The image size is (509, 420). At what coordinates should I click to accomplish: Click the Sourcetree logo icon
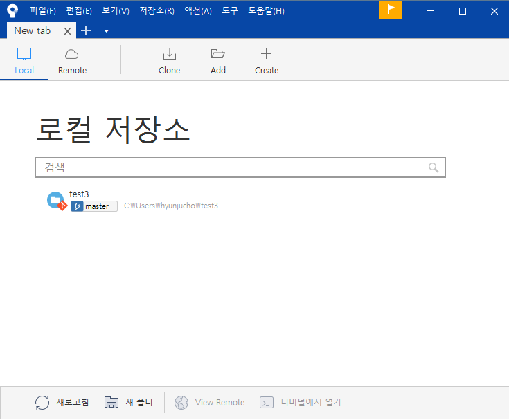pos(12,10)
